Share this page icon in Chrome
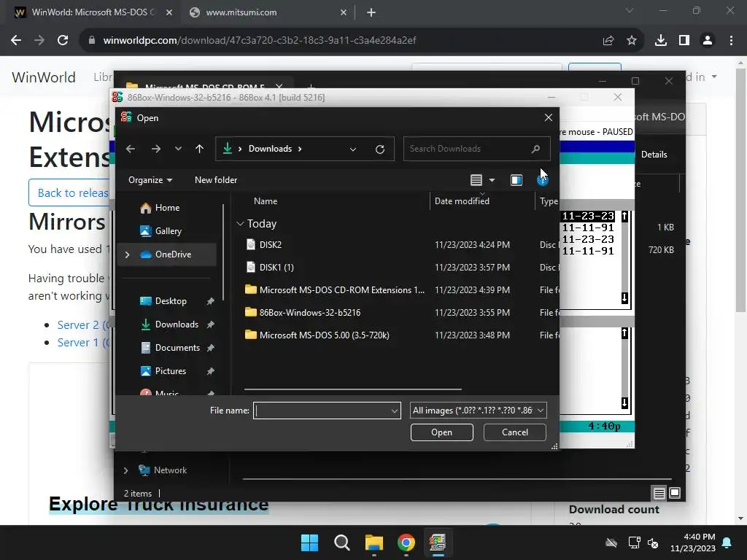747x560 pixels. click(x=608, y=41)
